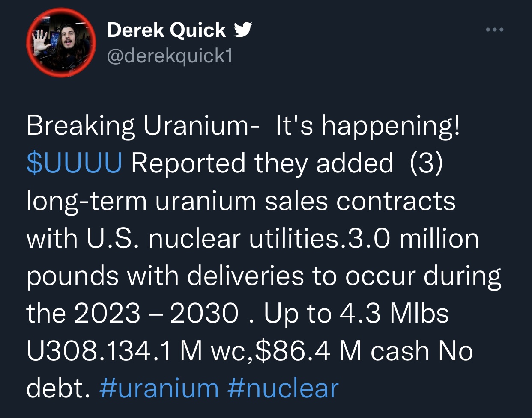Image resolution: width=532 pixels, height=418 pixels.
Task: Click the "It's happening!" text
Action: [x=368, y=126]
